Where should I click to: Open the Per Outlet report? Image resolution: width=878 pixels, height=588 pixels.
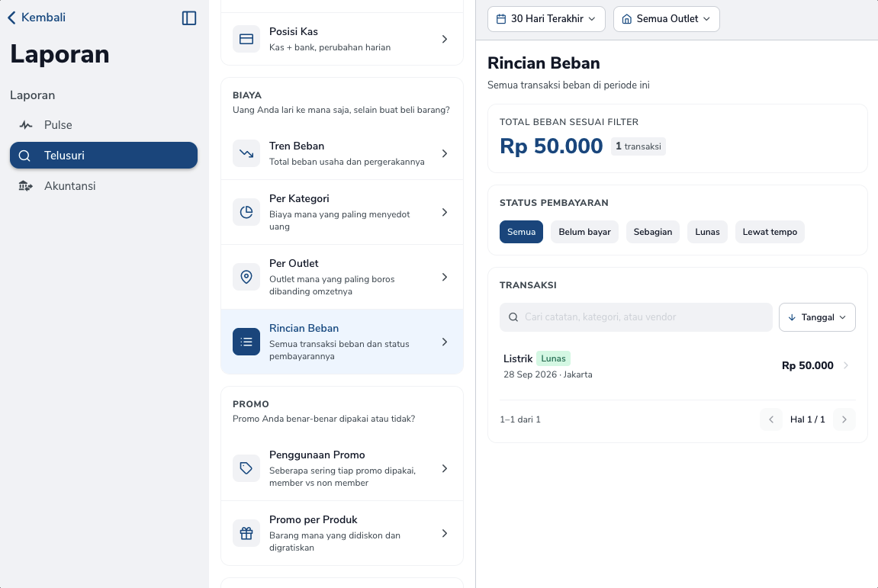pos(343,277)
